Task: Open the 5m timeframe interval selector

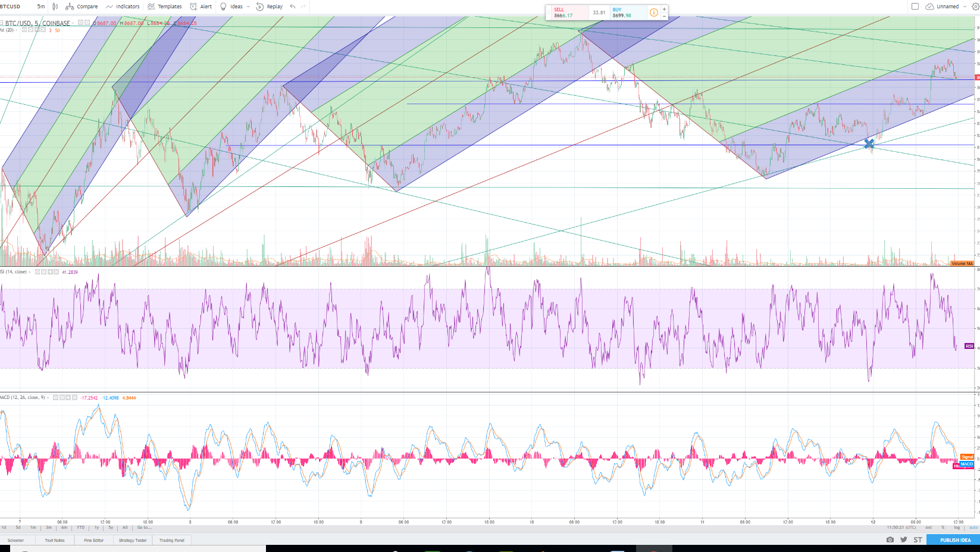Action: click(x=40, y=7)
